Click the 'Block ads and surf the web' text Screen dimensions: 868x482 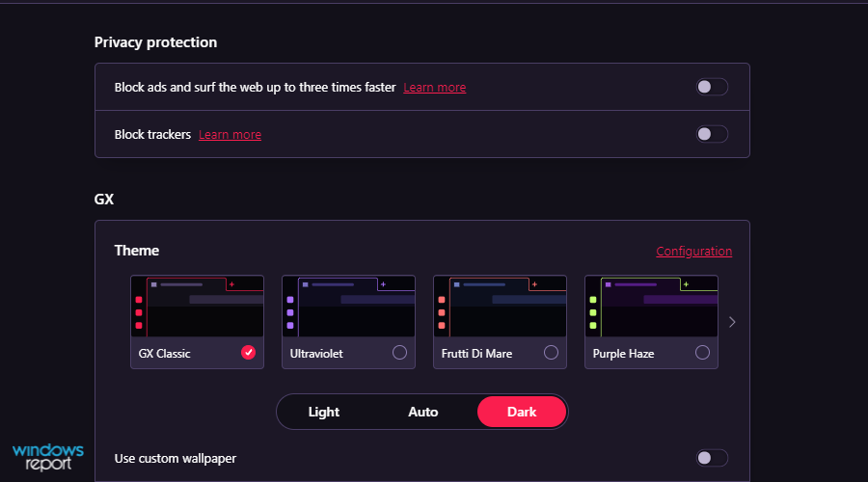click(x=256, y=88)
